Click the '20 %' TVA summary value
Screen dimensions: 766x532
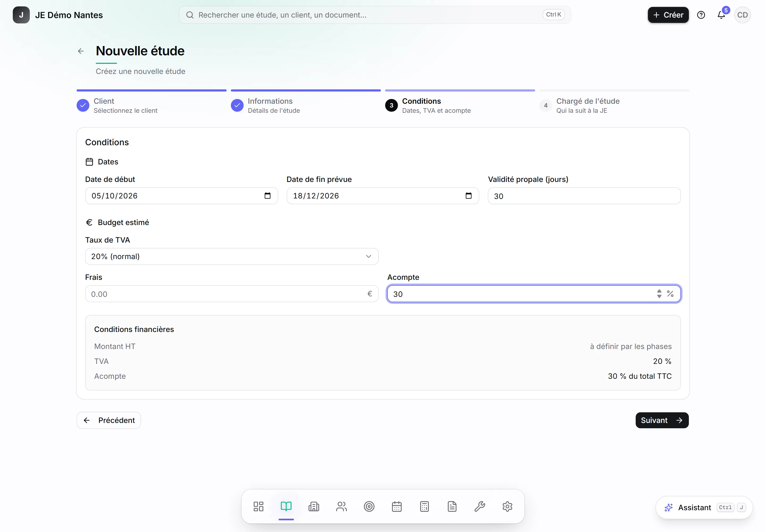click(x=662, y=361)
